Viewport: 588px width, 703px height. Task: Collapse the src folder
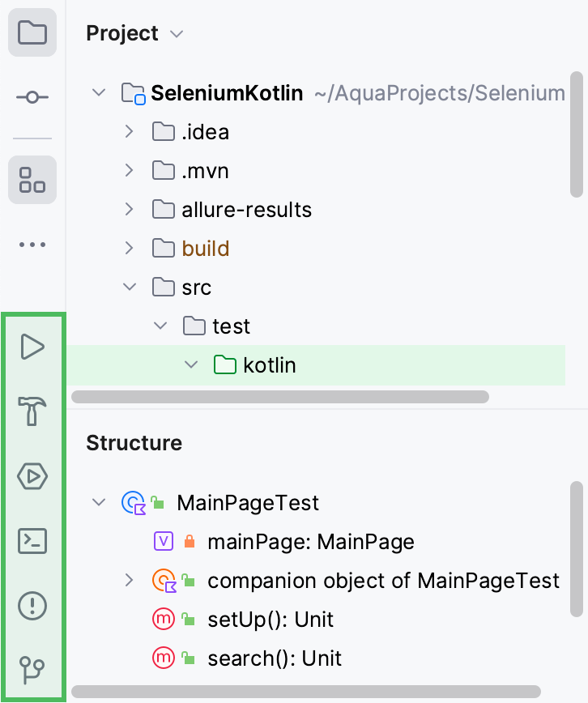click(x=129, y=288)
